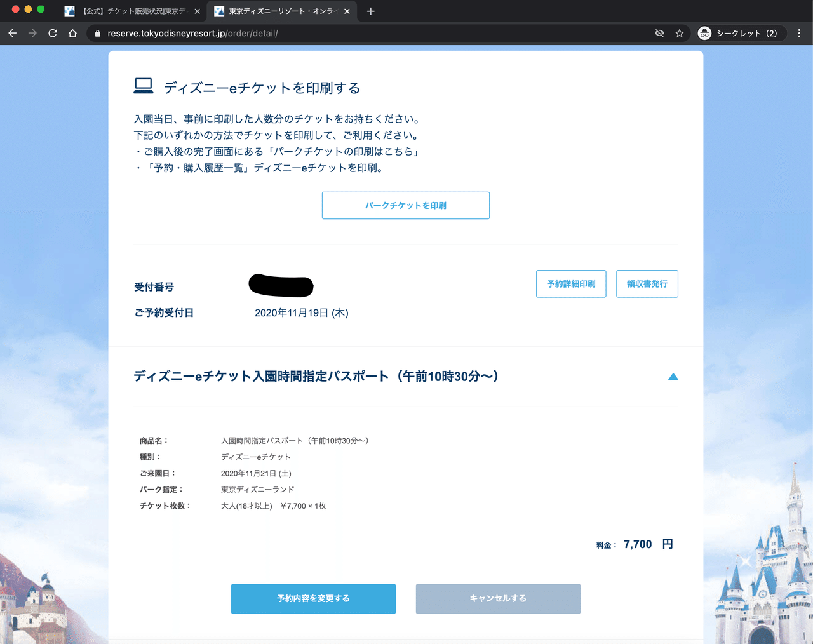Click the macOS yellow minimize window button
Viewport: 813px width, 644px height.
(x=28, y=10)
